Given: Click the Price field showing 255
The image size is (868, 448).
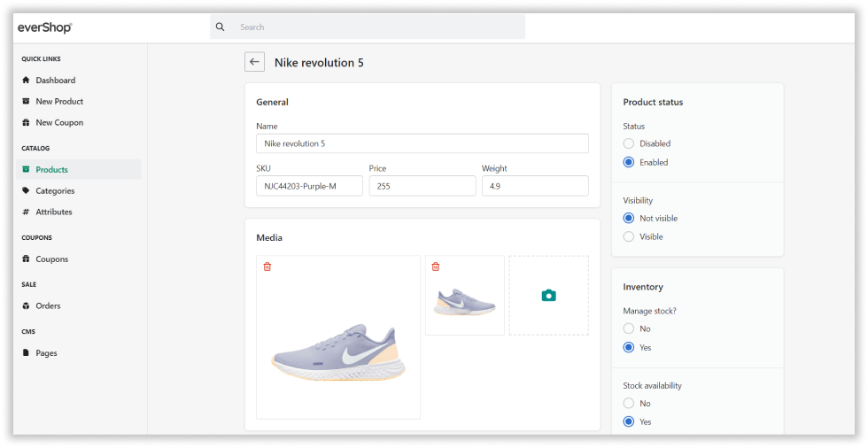Looking at the screenshot, I should click(422, 186).
